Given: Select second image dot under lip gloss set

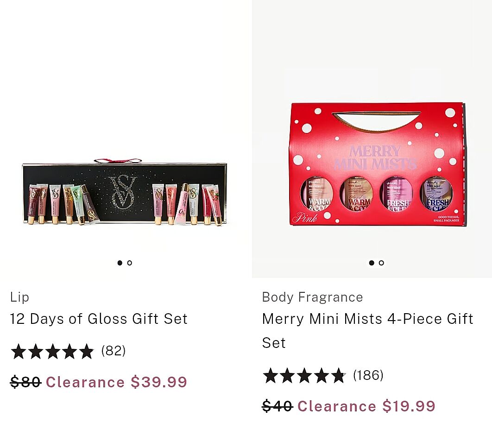Looking at the screenshot, I should [x=130, y=263].
